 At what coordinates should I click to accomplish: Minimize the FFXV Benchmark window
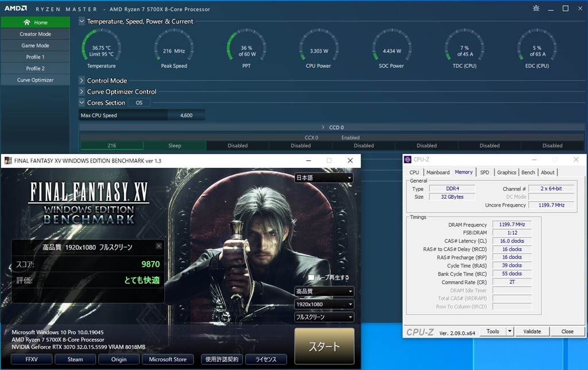click(x=308, y=161)
